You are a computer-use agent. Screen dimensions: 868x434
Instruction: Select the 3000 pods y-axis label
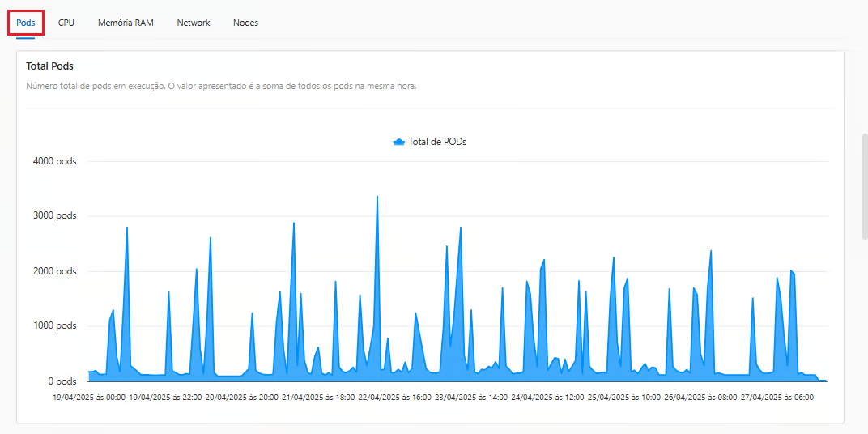pyautogui.click(x=55, y=216)
